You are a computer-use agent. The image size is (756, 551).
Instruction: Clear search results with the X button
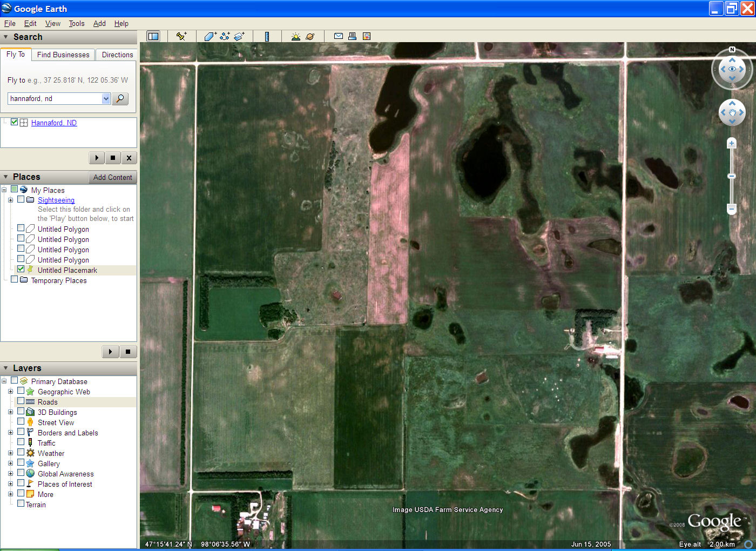(129, 158)
